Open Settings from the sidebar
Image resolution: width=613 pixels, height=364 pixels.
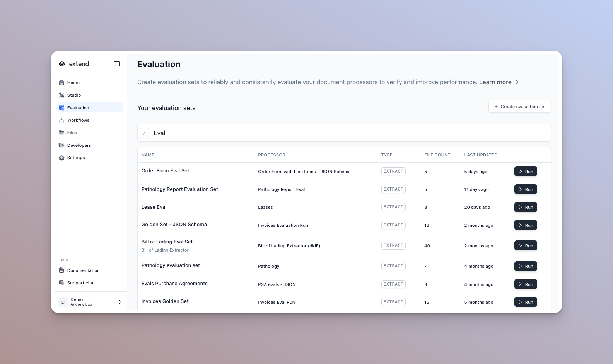[x=90, y=158]
